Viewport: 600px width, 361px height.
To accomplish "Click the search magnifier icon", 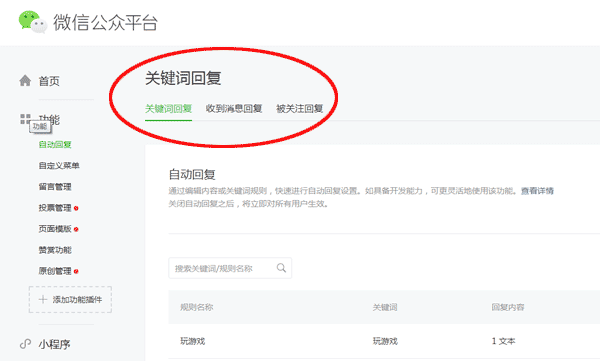I will tap(281, 268).
